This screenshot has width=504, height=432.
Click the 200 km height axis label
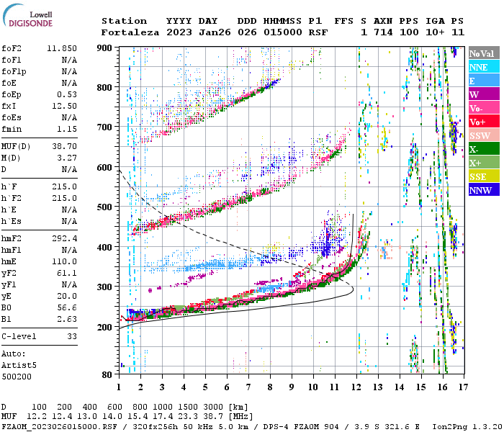pyautogui.click(x=104, y=327)
